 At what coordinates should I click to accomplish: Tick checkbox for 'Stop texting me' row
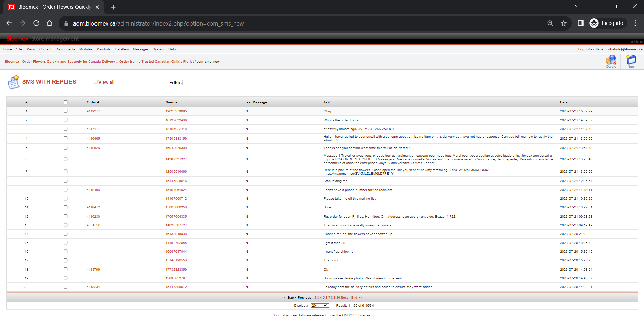coord(66,181)
